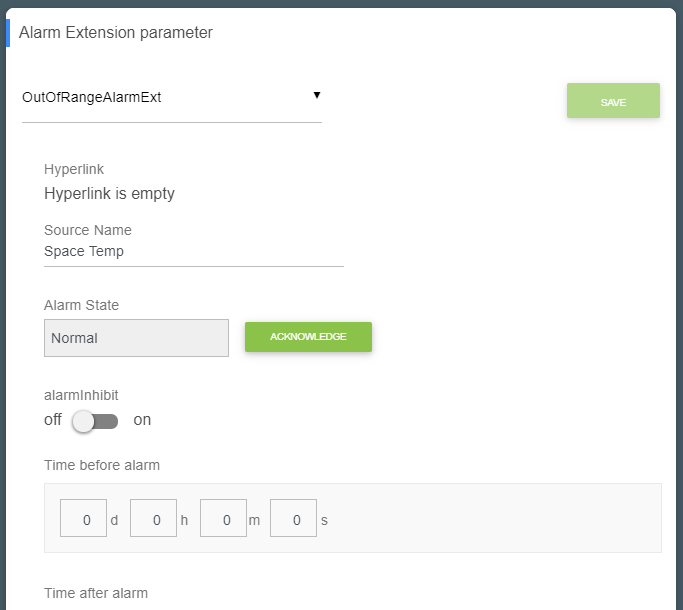
Task: Click the 'off' label beside alarmInhibit switch
Action: (53, 420)
